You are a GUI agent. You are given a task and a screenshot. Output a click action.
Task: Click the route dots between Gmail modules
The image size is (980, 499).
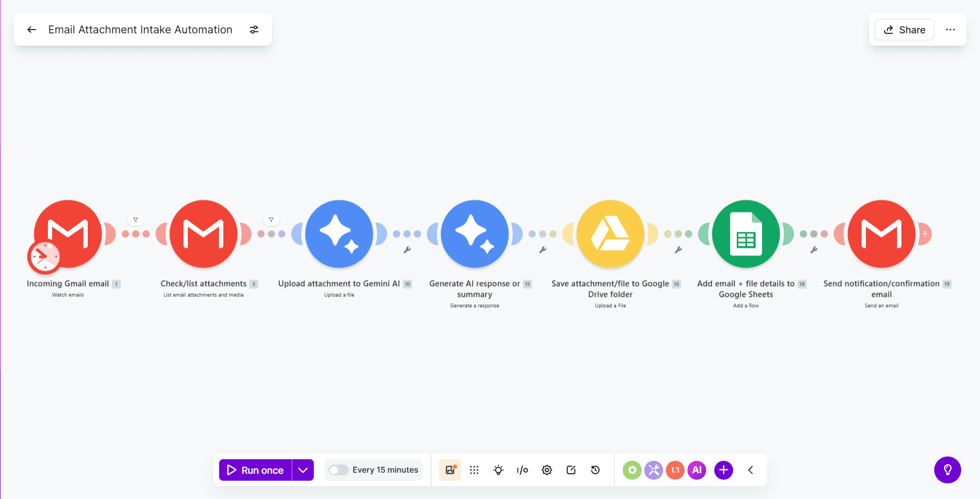click(x=136, y=234)
